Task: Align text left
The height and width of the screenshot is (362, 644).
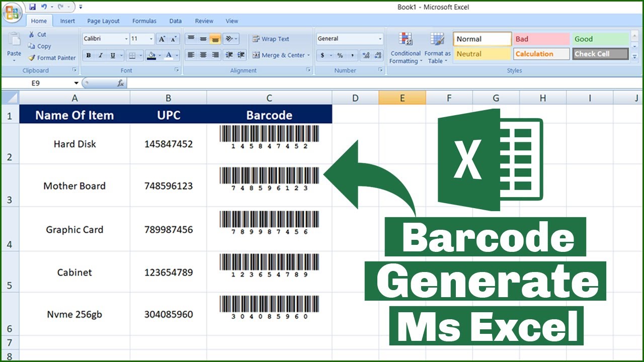Action: [191, 55]
